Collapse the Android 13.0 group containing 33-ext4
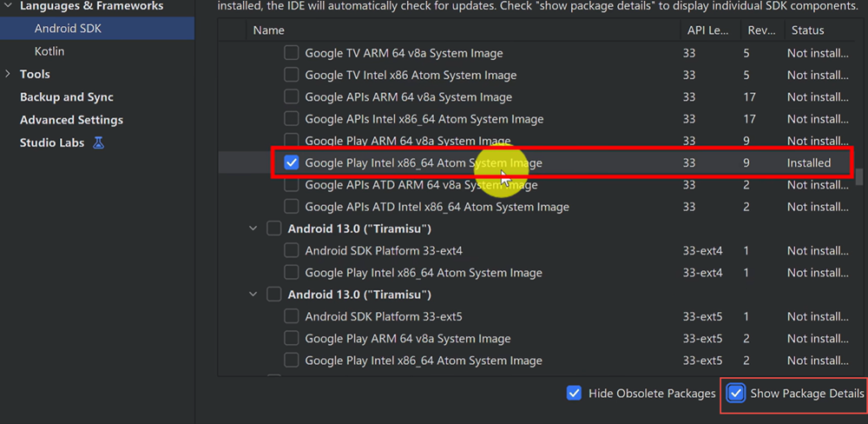868x424 pixels. click(253, 229)
